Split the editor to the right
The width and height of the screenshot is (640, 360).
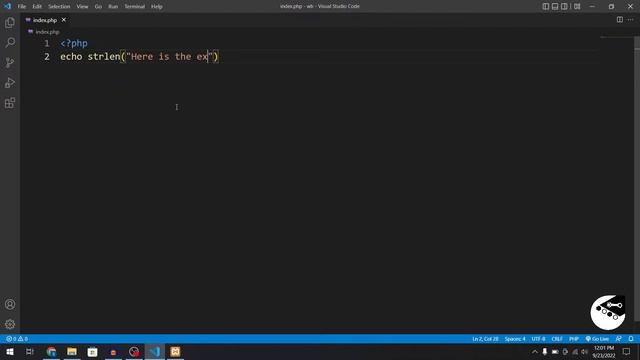coord(620,20)
